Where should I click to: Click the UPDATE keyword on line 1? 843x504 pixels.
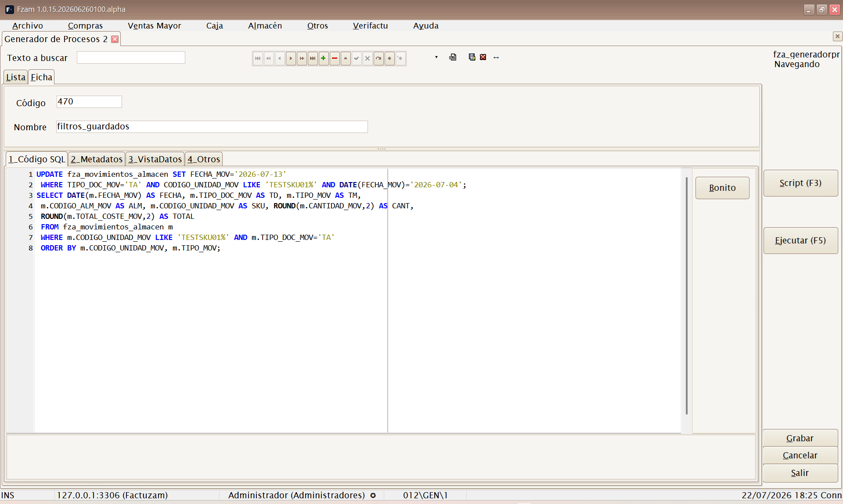click(50, 174)
